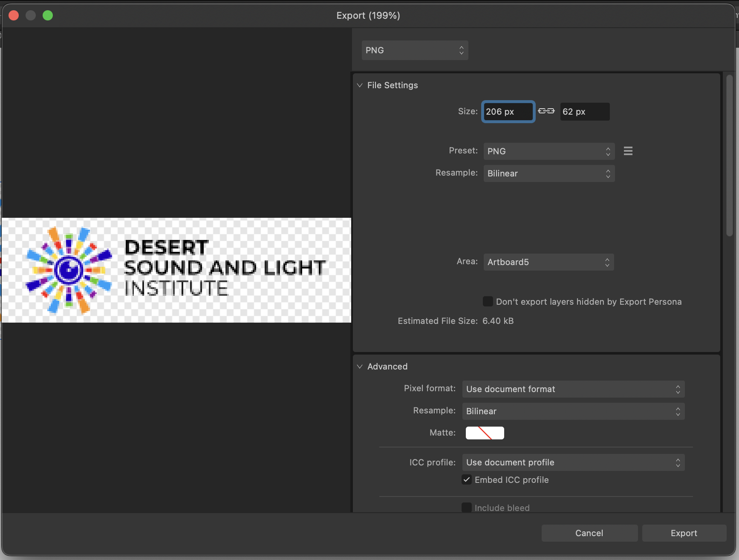
Task: Open the PNG file format dropdown
Action: [x=415, y=50]
